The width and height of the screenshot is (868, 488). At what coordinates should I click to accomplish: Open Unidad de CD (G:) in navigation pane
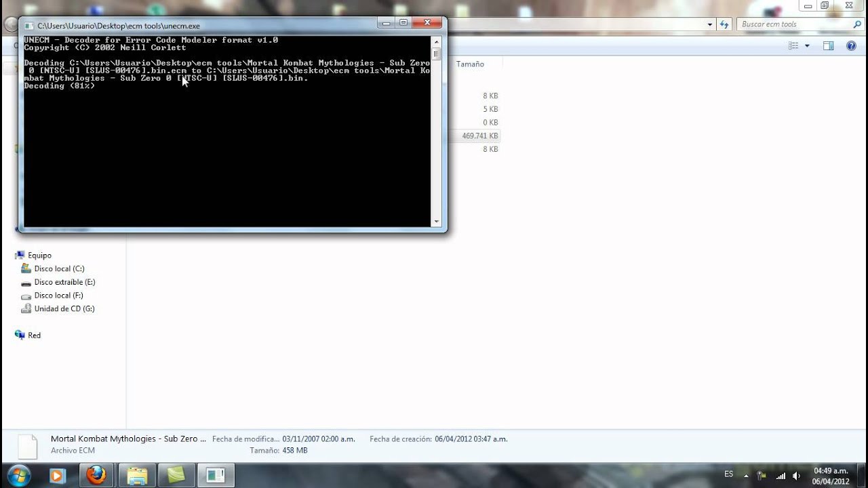(x=64, y=308)
